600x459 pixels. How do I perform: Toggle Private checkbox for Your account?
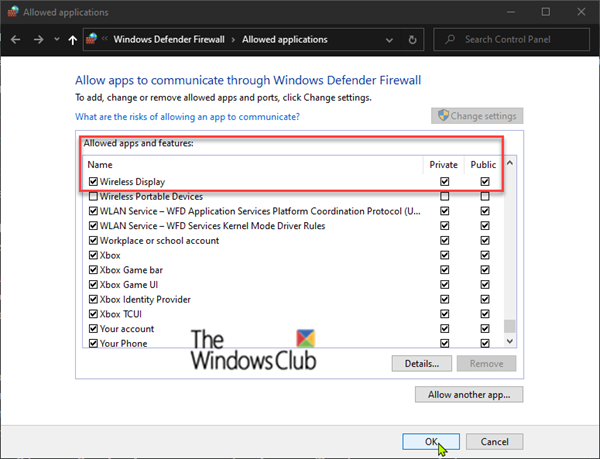click(x=444, y=329)
